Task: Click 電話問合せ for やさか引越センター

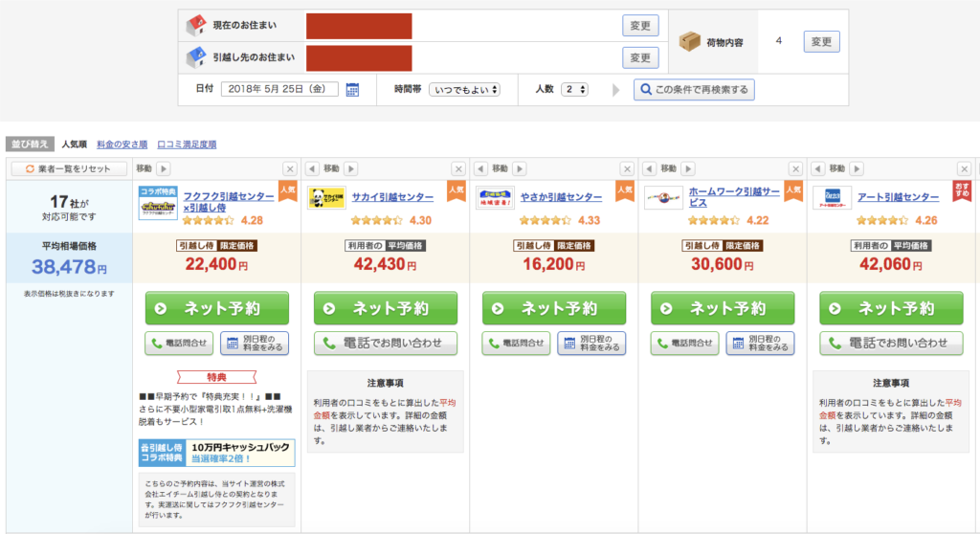Action: [516, 344]
